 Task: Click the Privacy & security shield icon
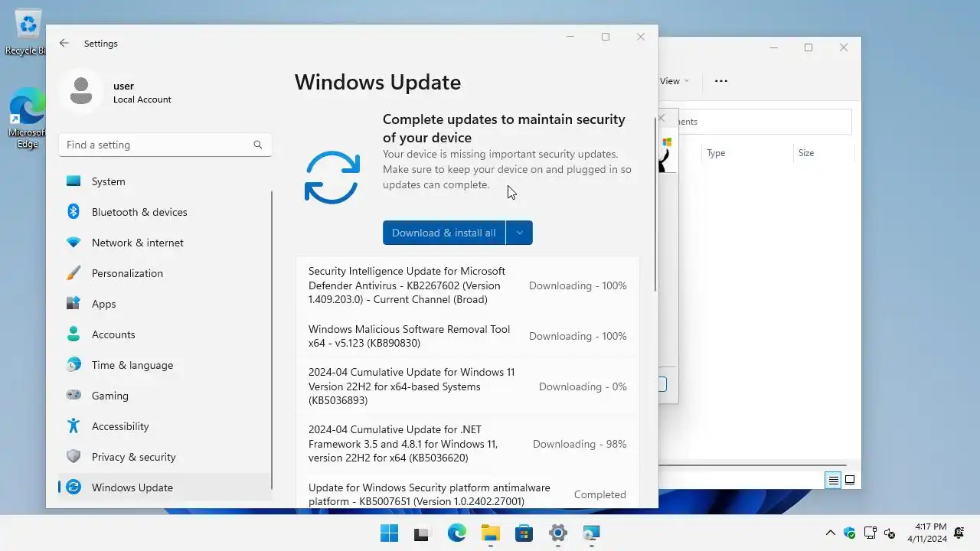(x=73, y=457)
